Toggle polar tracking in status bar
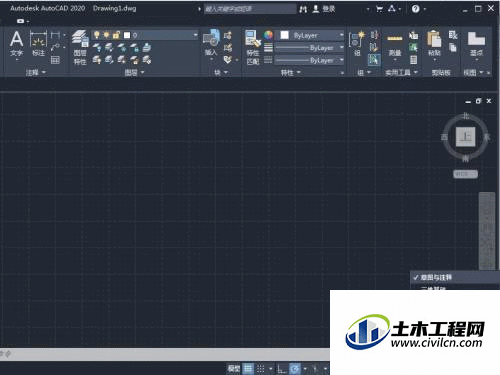The image size is (500, 375). pos(295,369)
